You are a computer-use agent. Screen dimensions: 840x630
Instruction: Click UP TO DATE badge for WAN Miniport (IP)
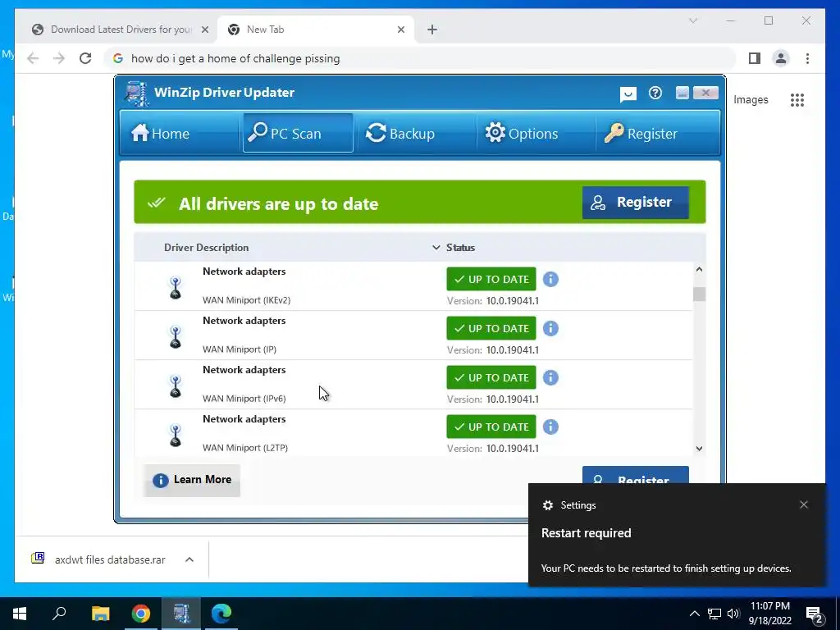coord(491,328)
